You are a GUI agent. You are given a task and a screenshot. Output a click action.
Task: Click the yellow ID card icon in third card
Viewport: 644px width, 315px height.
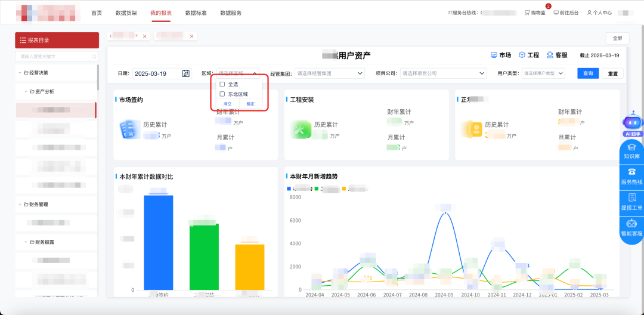point(471,129)
